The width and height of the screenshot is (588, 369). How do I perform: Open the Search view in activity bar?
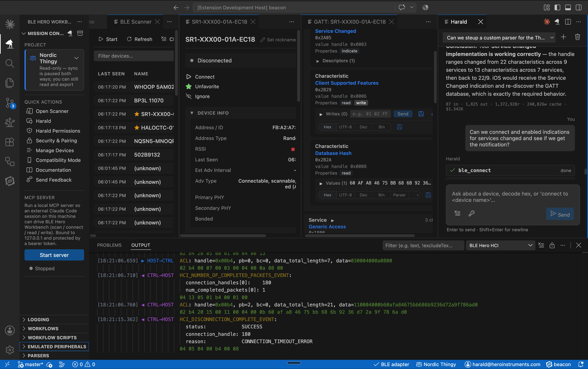pyautogui.click(x=10, y=63)
